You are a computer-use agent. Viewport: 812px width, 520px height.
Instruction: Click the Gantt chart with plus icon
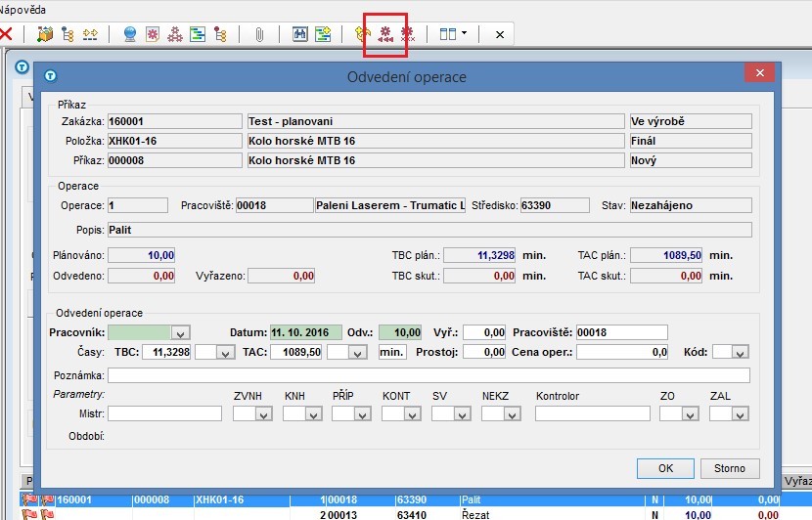click(323, 34)
